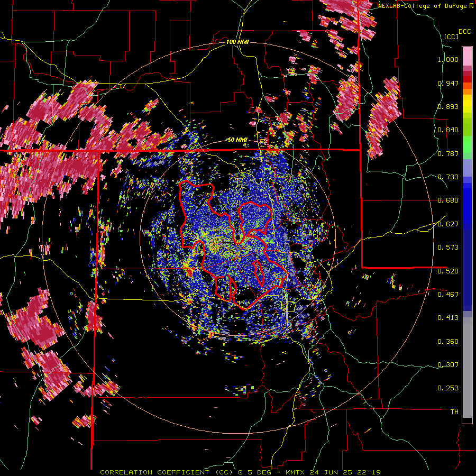Pick the light pink top segment of the color bar
The width and height of the screenshot is (476, 476).
point(467,56)
